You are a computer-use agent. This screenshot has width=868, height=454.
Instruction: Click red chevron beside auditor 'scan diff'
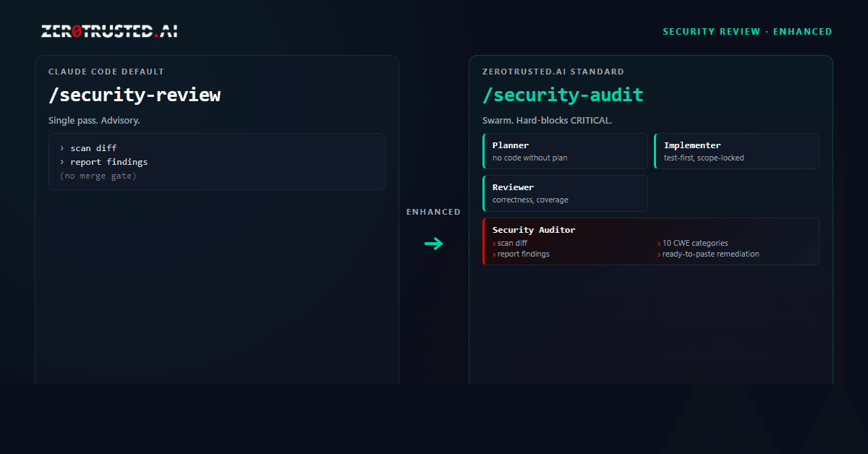[494, 244]
